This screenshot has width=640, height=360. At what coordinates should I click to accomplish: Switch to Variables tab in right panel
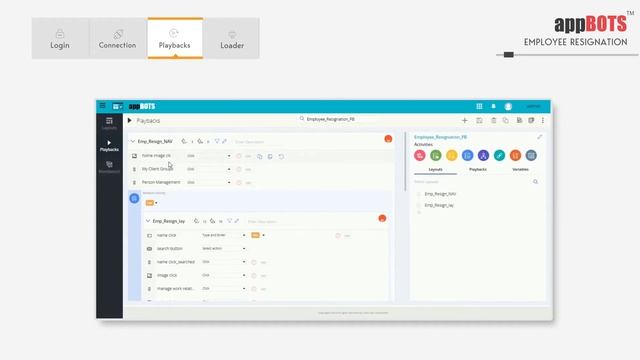click(x=520, y=169)
